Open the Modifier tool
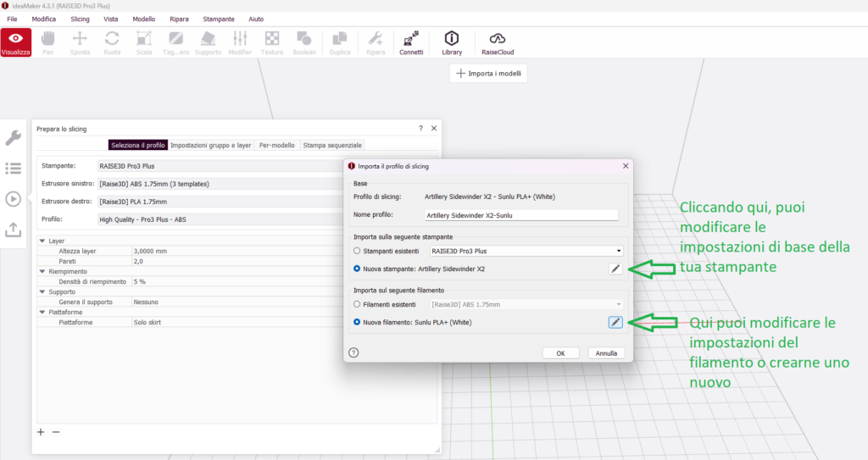The height and width of the screenshot is (460, 868). click(240, 42)
